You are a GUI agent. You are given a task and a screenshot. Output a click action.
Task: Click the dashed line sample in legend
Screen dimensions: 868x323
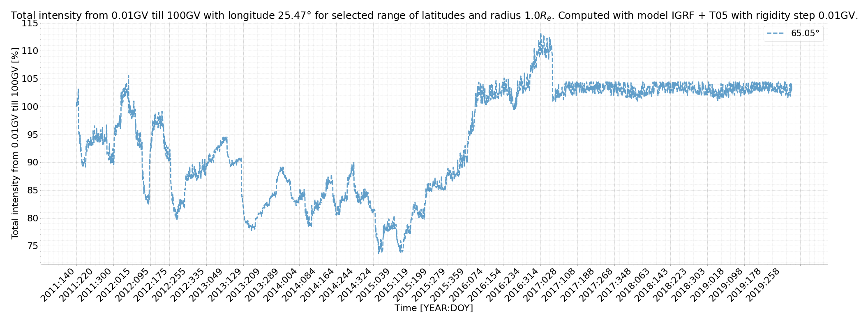click(776, 34)
